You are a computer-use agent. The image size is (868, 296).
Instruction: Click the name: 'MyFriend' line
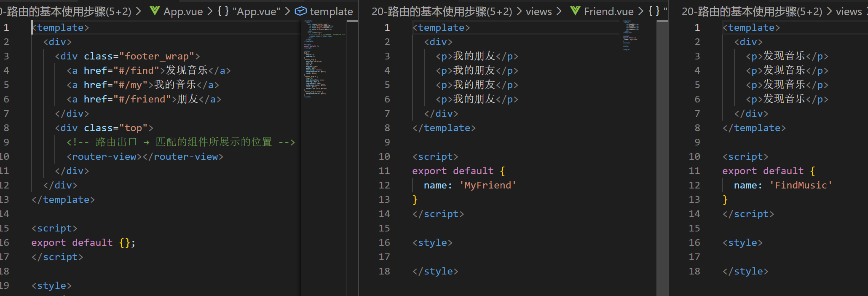(470, 185)
